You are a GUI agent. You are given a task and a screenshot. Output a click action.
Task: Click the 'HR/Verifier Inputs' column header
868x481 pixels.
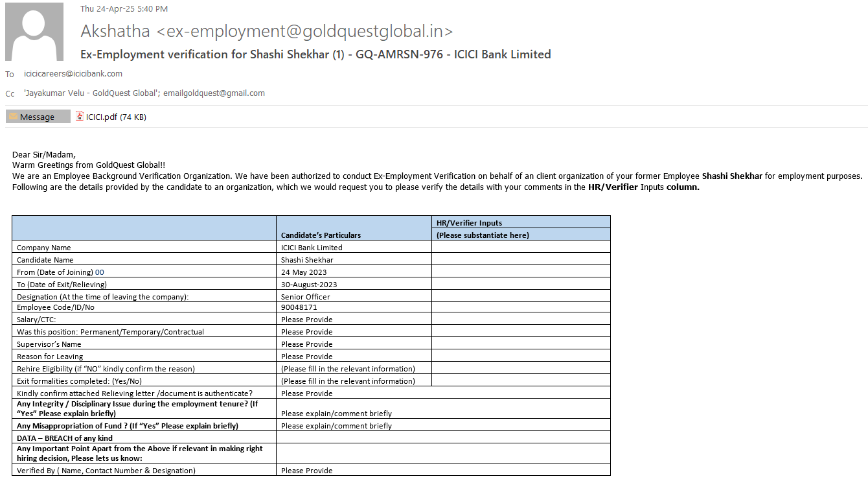pos(470,223)
